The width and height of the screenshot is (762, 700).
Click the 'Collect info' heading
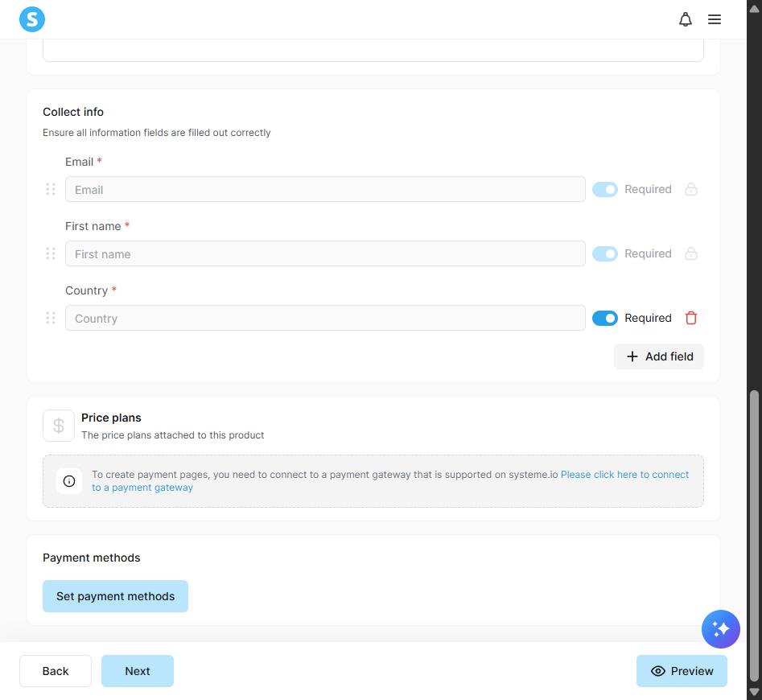click(73, 112)
